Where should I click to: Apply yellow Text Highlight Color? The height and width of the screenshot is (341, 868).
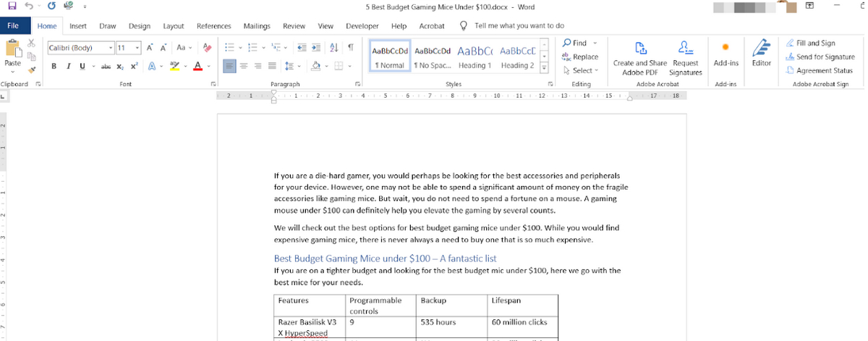[x=174, y=66]
